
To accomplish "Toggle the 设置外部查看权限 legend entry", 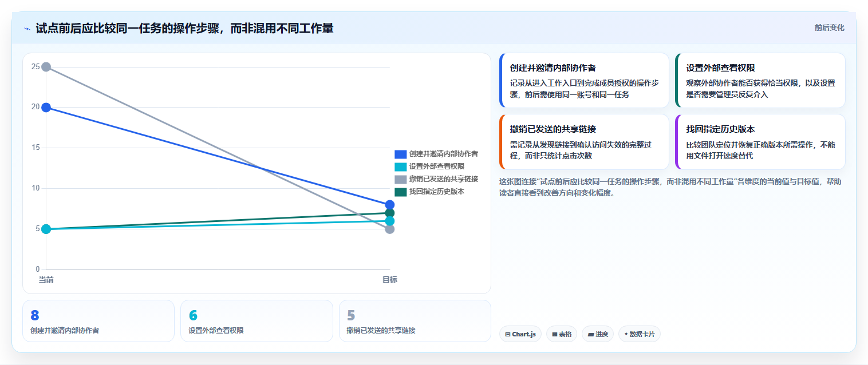I will (429, 166).
